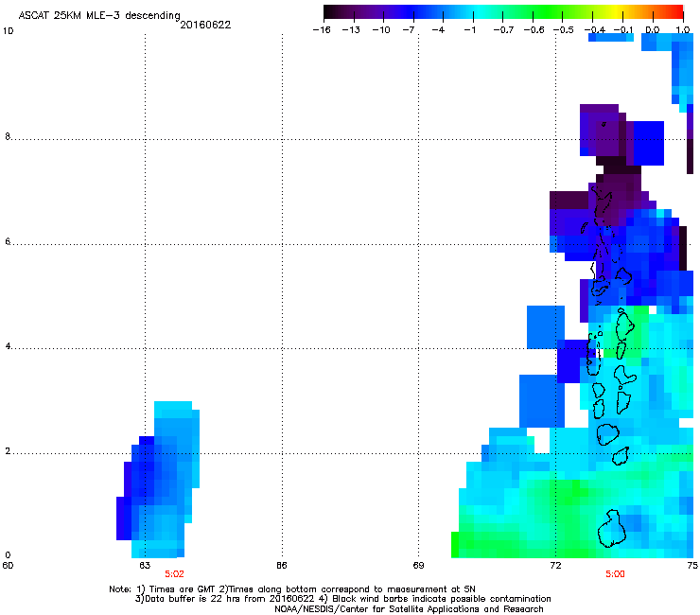The width and height of the screenshot is (700, 615).
Task: Click the color bar label '0.0'
Action: pos(653,30)
